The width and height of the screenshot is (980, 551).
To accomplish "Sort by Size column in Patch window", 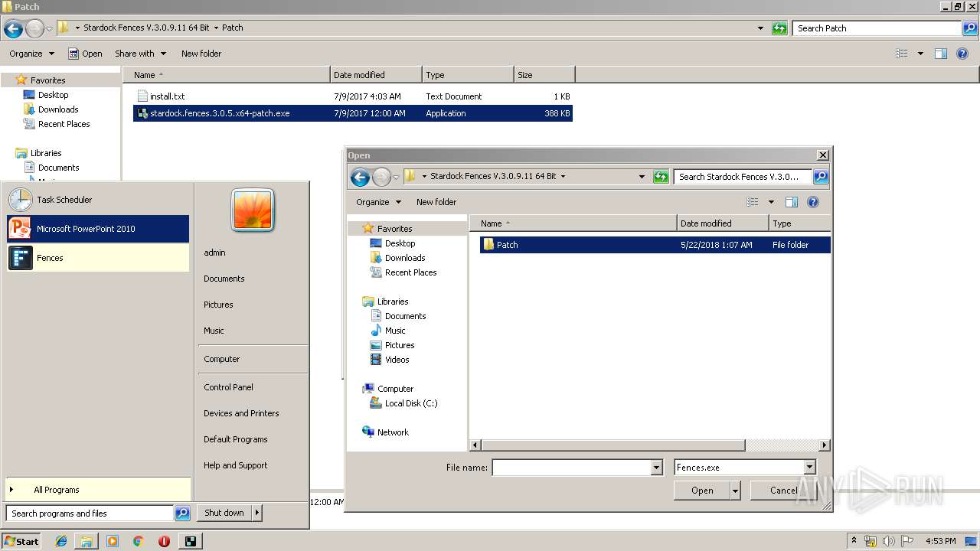I will tap(544, 75).
